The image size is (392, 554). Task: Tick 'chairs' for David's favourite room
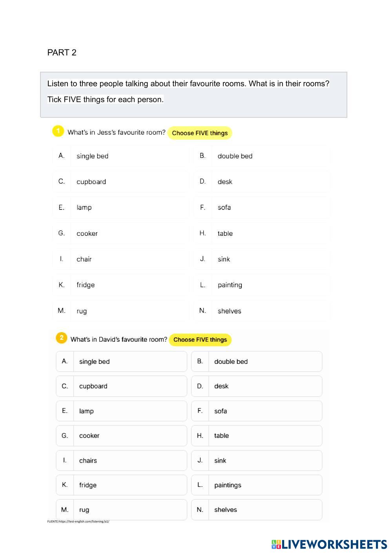click(121, 460)
